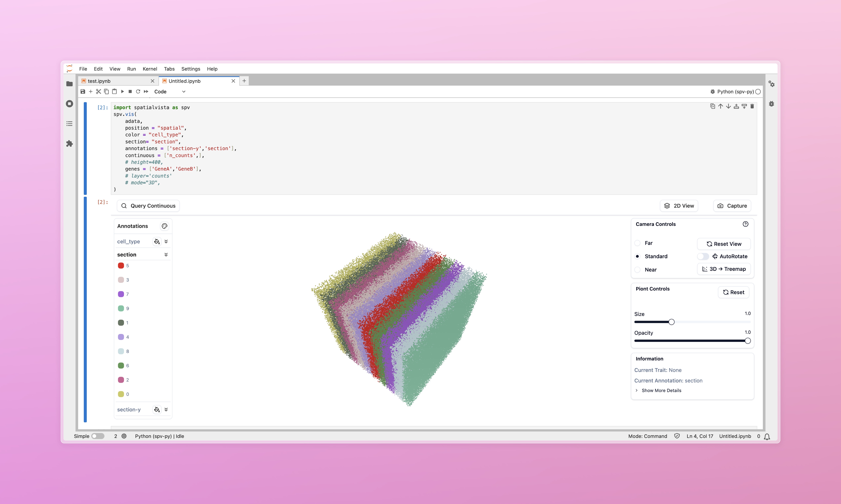This screenshot has width=841, height=504.
Task: Open the table of contents sidebar icon
Action: click(x=70, y=124)
